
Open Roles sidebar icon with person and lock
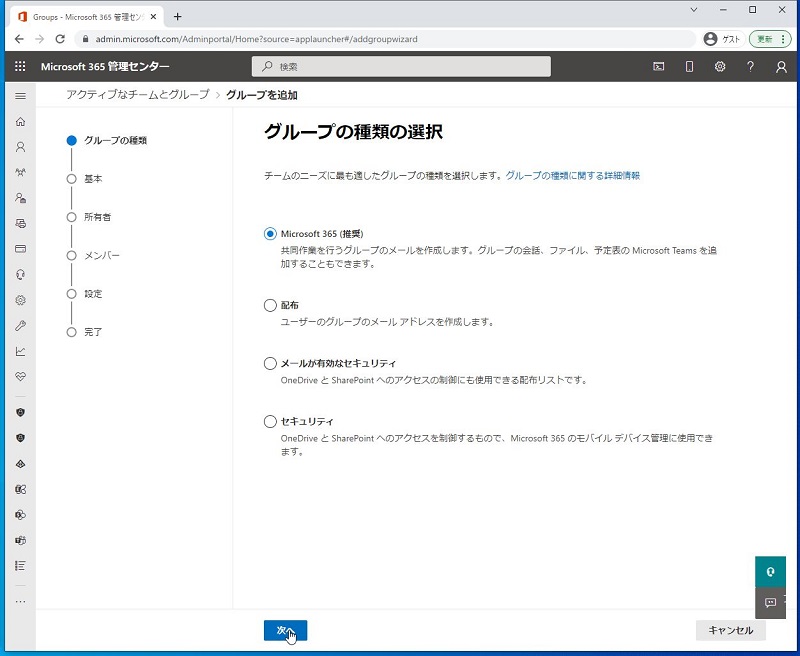20,198
